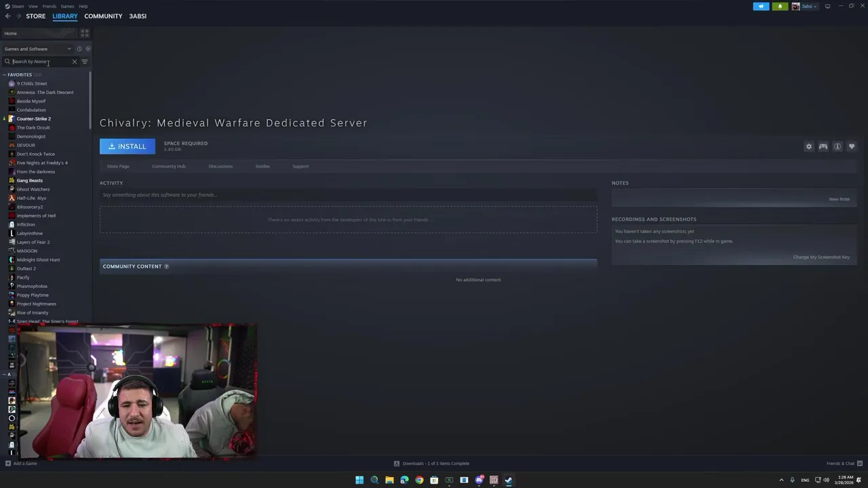
Task: Open the Support link
Action: [300, 166]
